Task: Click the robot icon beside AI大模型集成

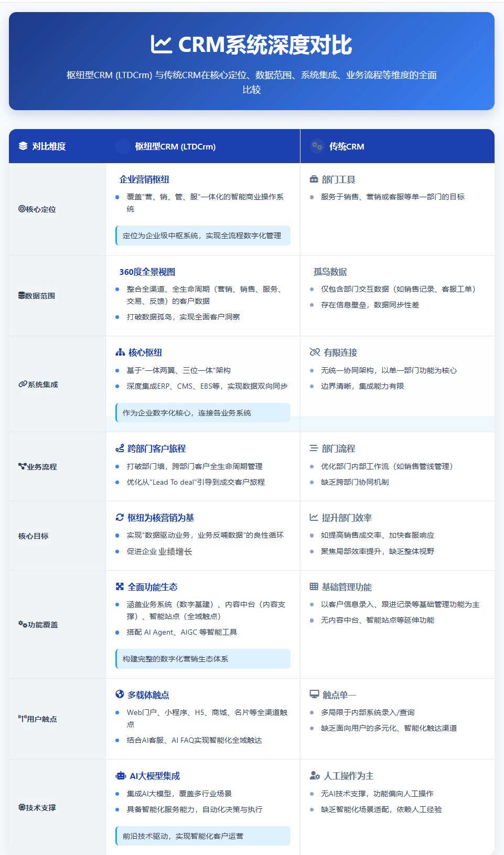Action: point(121,776)
